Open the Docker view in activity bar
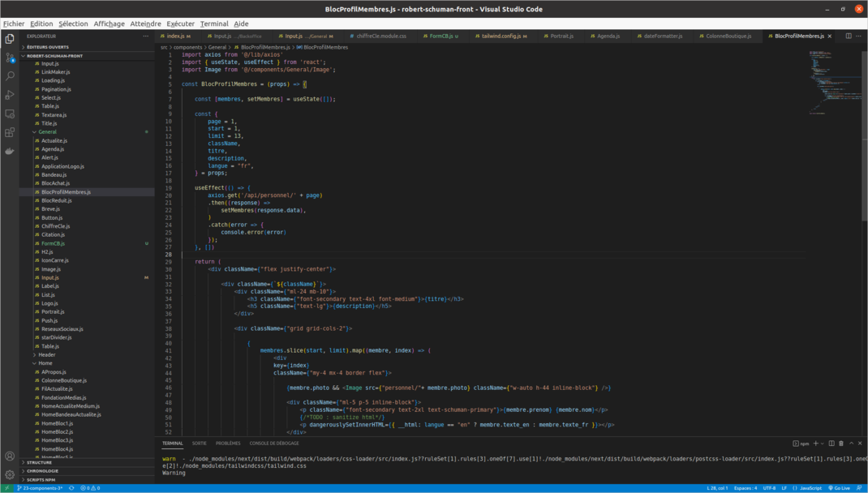868x493 pixels. (x=10, y=151)
